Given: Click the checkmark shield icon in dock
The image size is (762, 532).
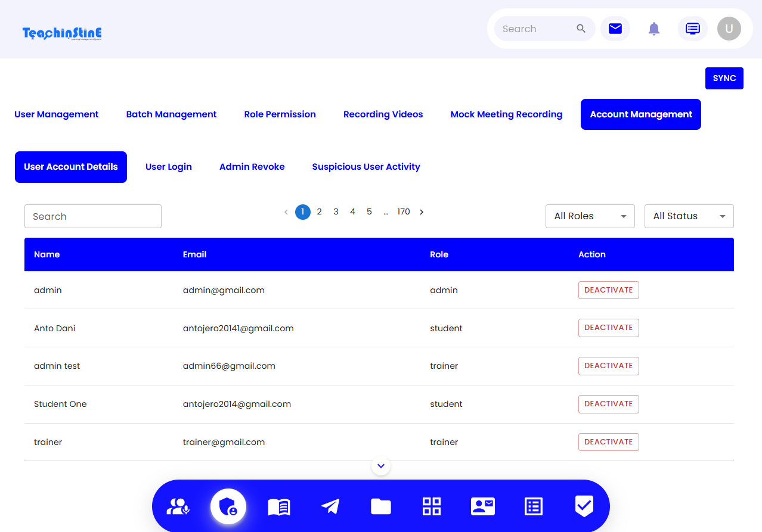Looking at the screenshot, I should (584, 506).
